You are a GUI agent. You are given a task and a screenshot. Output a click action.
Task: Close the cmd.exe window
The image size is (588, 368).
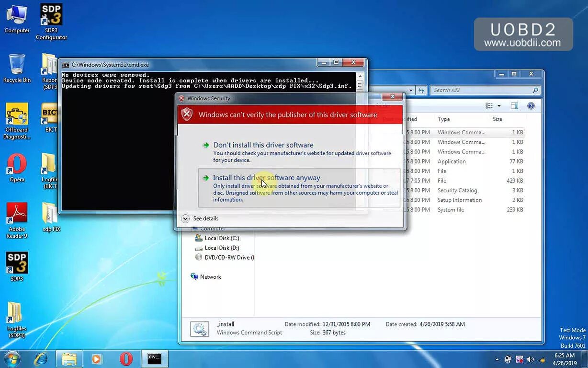tap(354, 62)
